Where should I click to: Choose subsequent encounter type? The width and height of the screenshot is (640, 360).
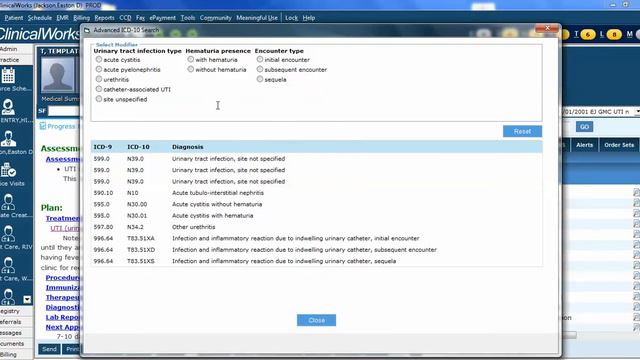coord(260,69)
